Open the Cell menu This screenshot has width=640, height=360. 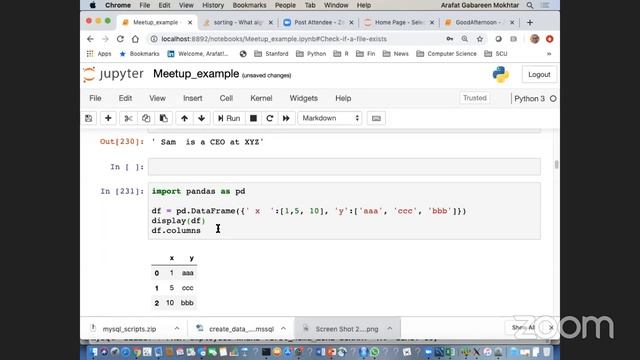click(x=226, y=98)
